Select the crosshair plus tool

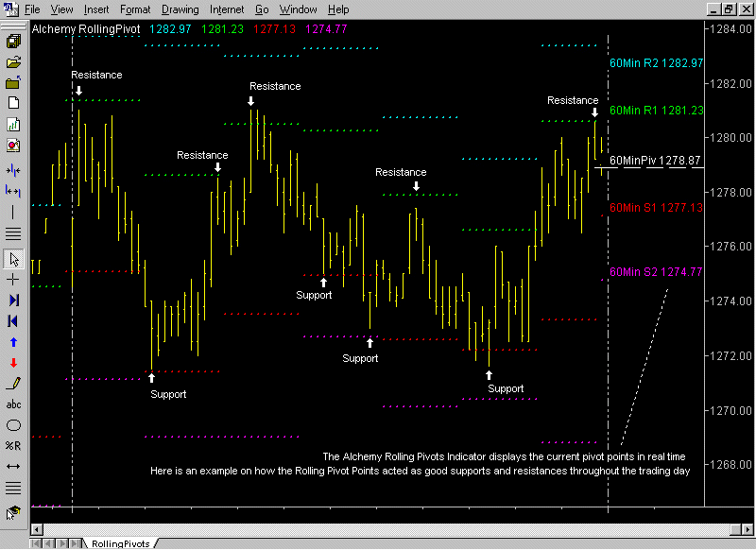point(13,280)
